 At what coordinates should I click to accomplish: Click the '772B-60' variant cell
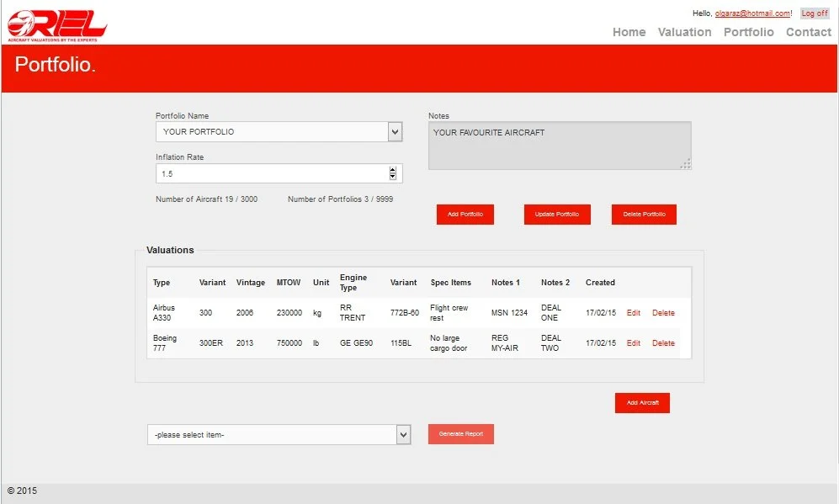[405, 312]
